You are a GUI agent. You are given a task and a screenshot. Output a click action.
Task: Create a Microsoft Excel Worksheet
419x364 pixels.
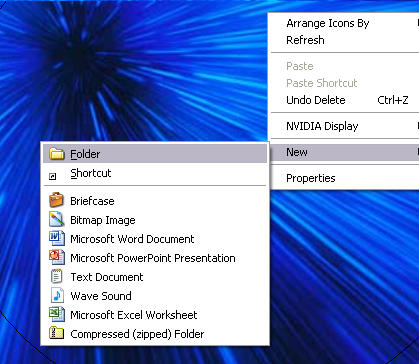point(155,315)
